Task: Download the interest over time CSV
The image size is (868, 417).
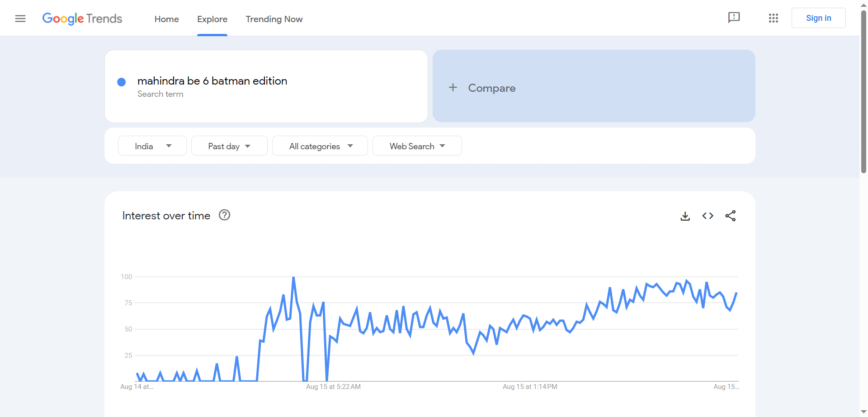Action: coord(685,216)
